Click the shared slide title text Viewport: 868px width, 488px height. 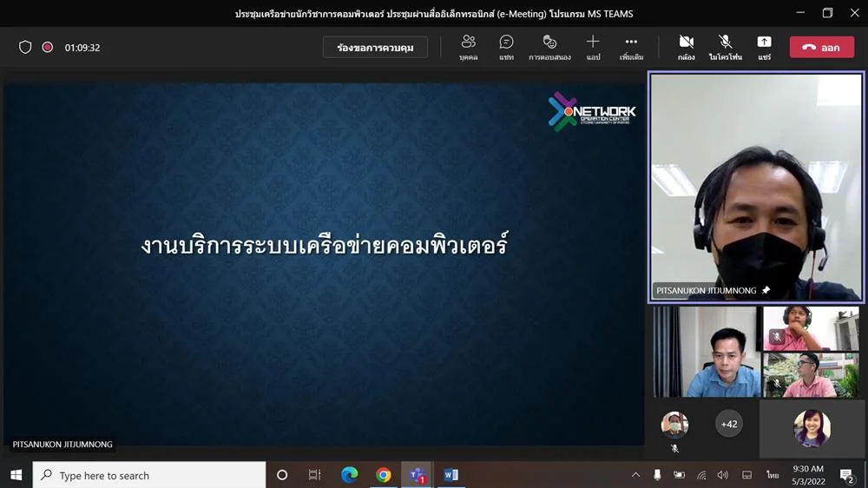[x=325, y=245]
